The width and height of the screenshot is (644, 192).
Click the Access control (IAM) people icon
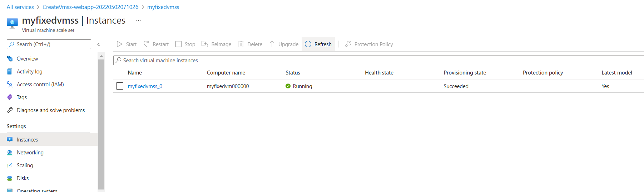pos(10,85)
